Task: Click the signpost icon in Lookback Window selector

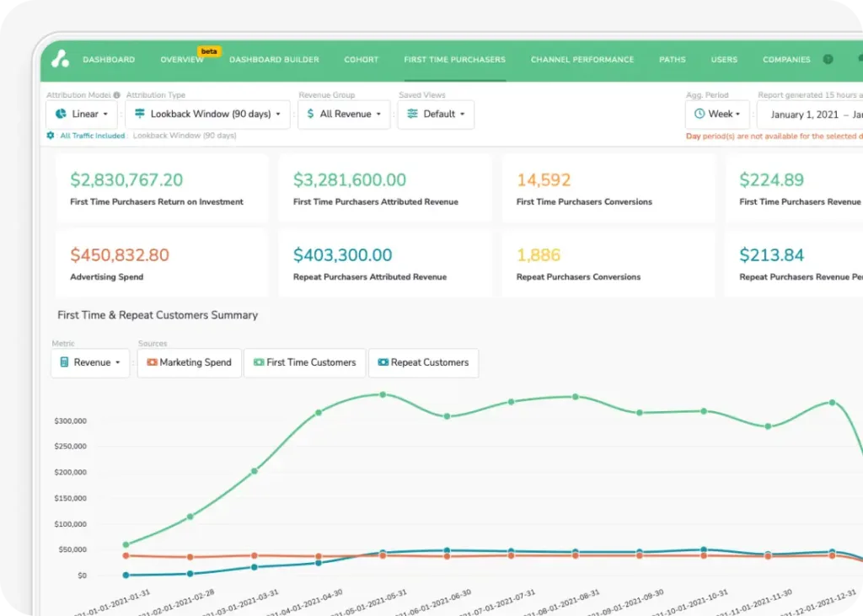Action: click(x=139, y=114)
